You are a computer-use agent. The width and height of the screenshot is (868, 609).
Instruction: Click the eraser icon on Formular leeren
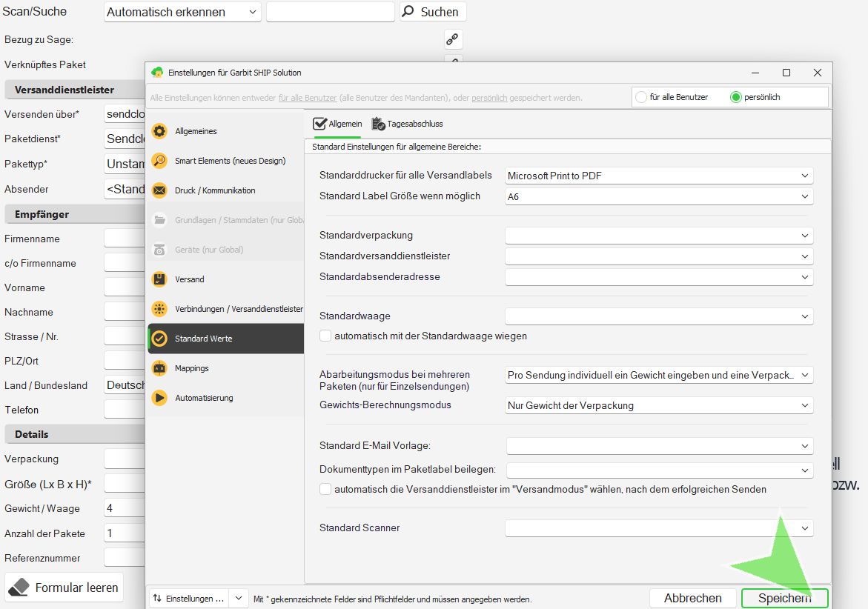tap(19, 588)
